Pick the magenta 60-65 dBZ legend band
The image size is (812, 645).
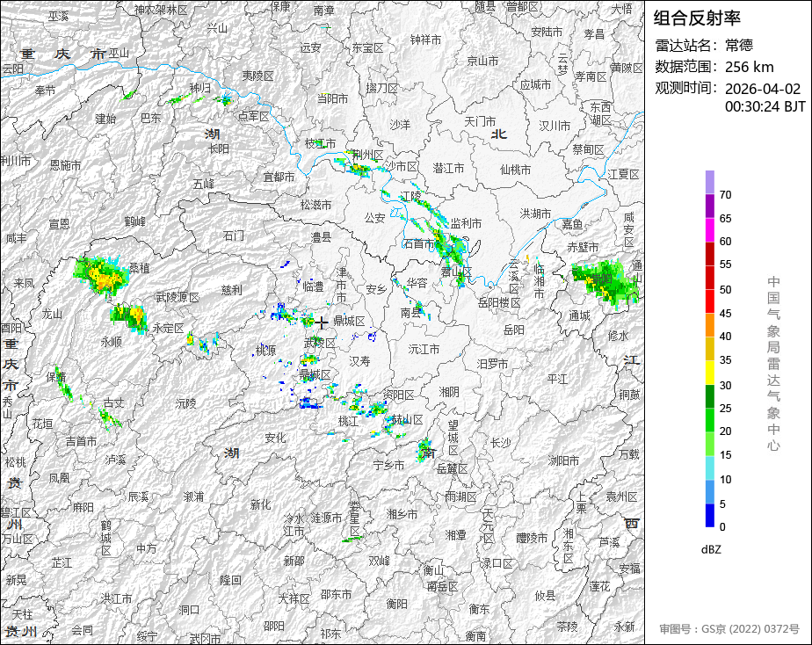709,229
